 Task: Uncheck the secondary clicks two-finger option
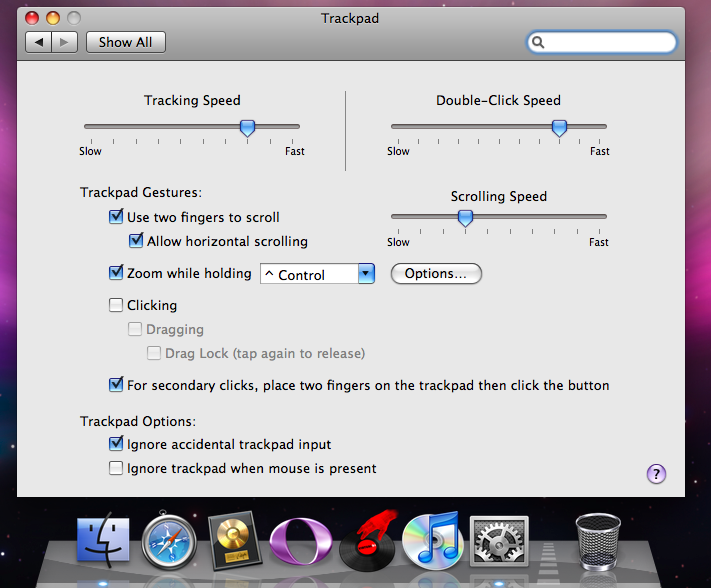click(x=116, y=385)
